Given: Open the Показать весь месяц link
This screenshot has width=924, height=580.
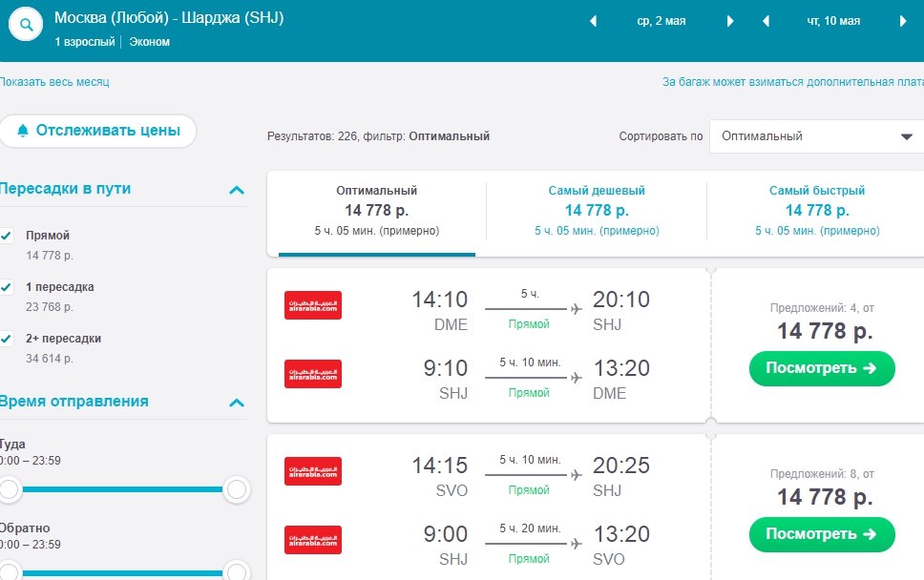Looking at the screenshot, I should (x=54, y=82).
